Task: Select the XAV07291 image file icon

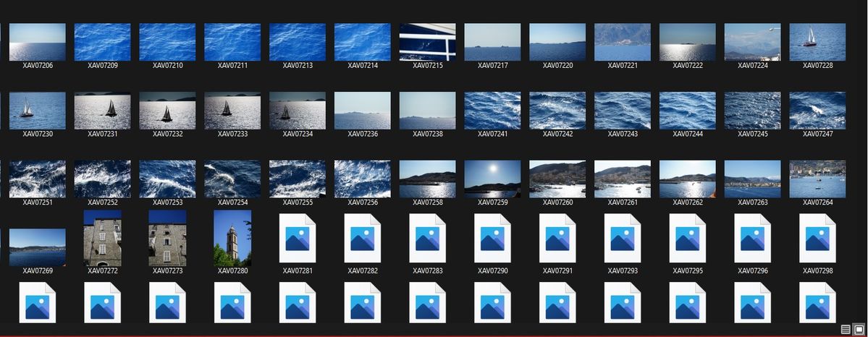Action: click(x=557, y=238)
